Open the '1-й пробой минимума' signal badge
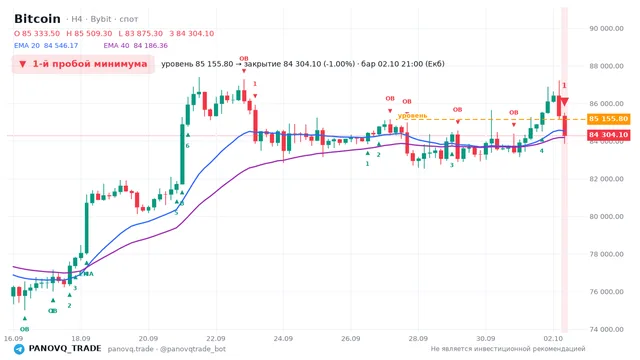 point(83,64)
